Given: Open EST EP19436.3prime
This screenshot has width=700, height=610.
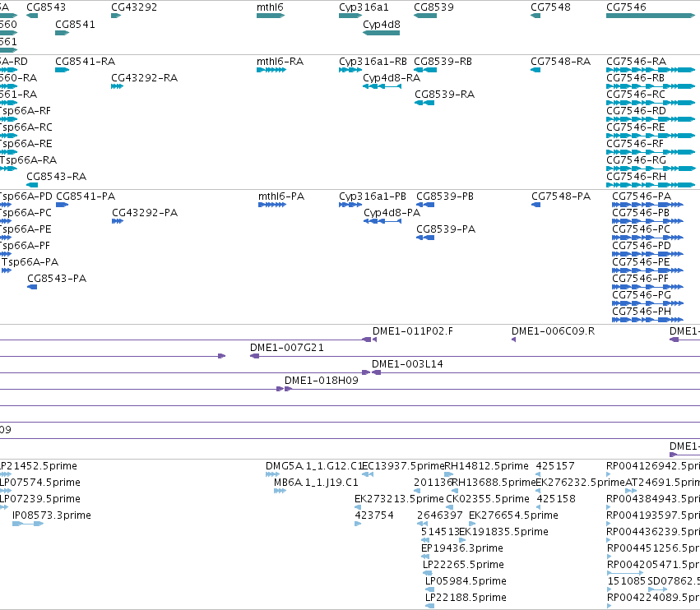Looking at the screenshot, I should click(x=462, y=549).
